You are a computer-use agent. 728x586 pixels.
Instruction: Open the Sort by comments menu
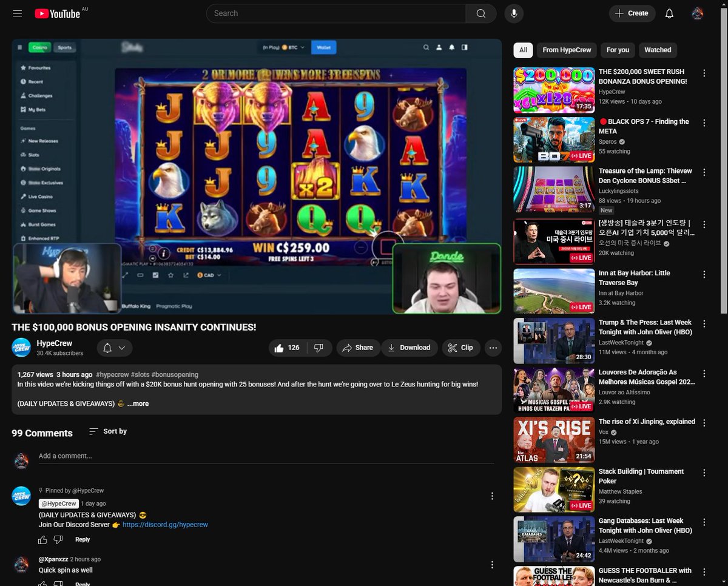(108, 431)
